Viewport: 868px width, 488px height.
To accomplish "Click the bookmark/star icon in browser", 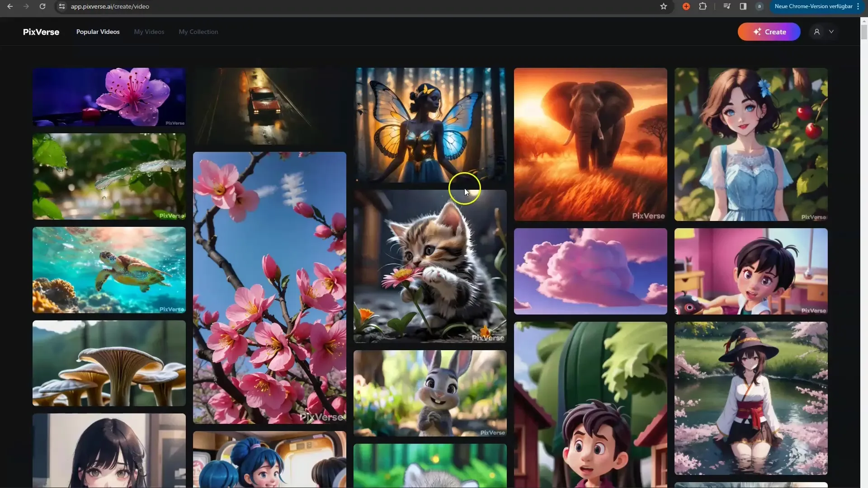I will tap(664, 6).
